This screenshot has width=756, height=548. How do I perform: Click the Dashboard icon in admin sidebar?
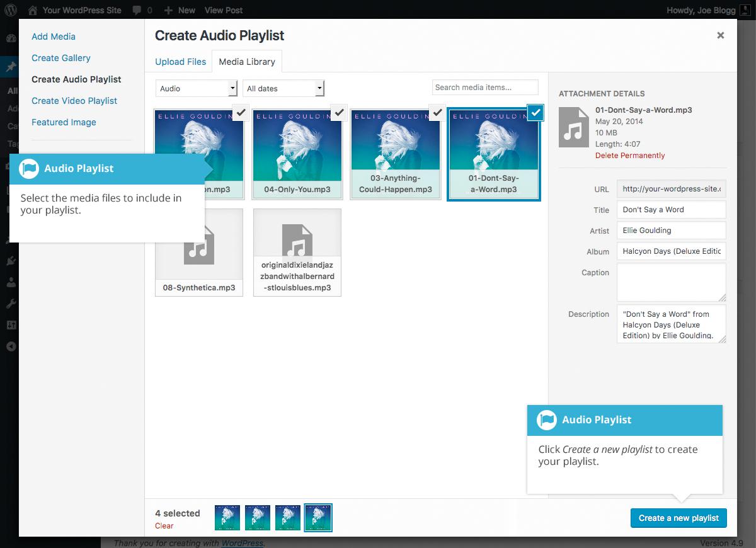[x=11, y=38]
